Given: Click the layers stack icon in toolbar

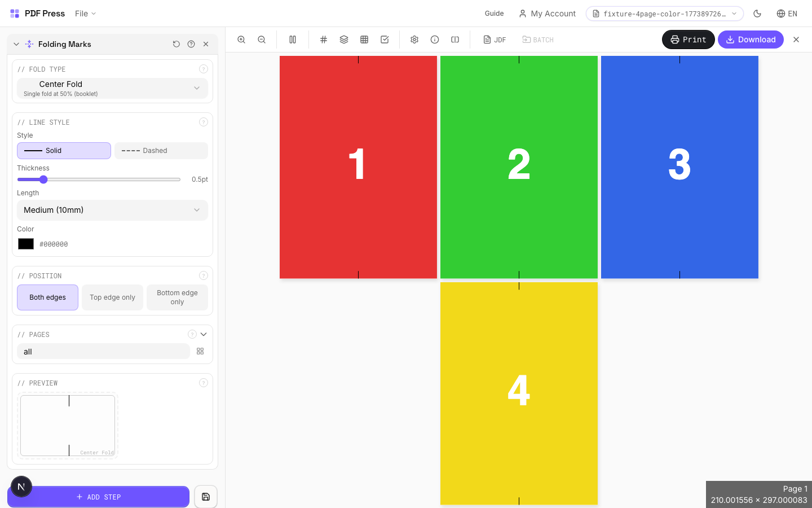Looking at the screenshot, I should click(344, 40).
